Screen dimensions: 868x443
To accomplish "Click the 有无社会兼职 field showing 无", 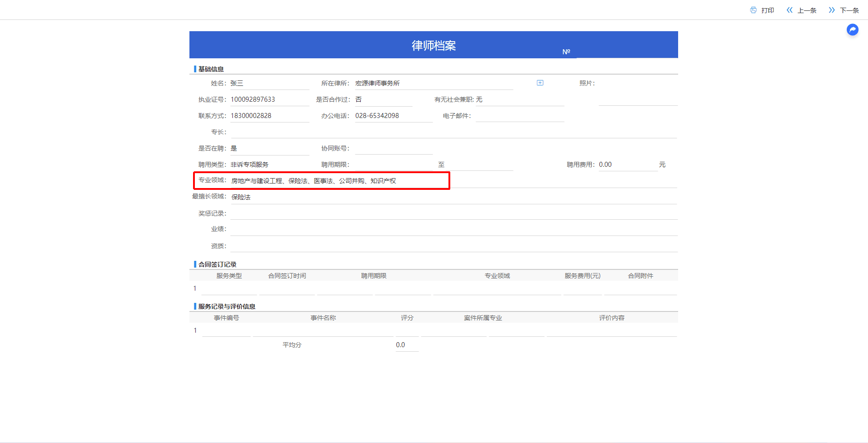I will pos(520,99).
